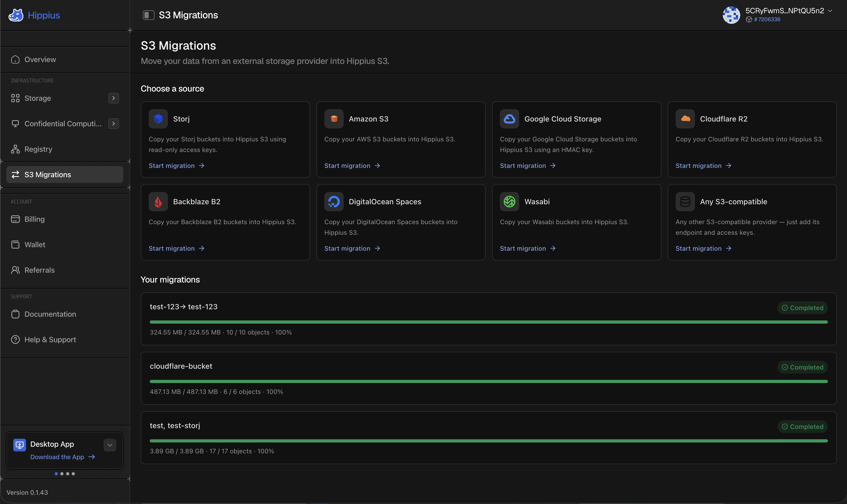
Task: Start migration from Backblaze B2
Action: tap(176, 249)
